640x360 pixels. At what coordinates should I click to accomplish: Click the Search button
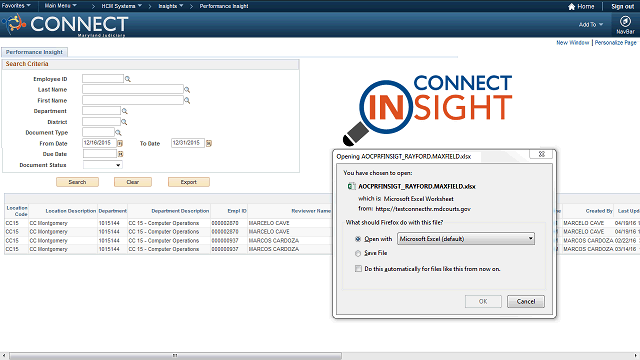tap(77, 182)
